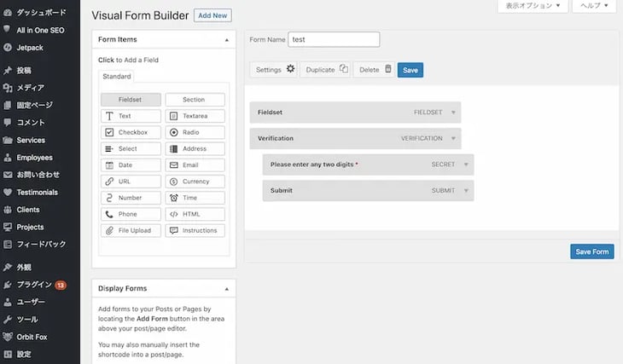This screenshot has width=623, height=364.
Task: Expand the Fieldset item arrow
Action: (453, 113)
